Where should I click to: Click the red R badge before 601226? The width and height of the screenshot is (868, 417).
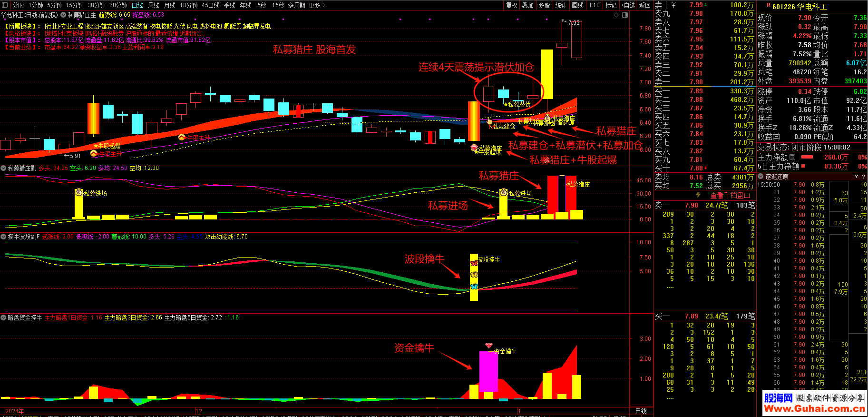coord(768,6)
